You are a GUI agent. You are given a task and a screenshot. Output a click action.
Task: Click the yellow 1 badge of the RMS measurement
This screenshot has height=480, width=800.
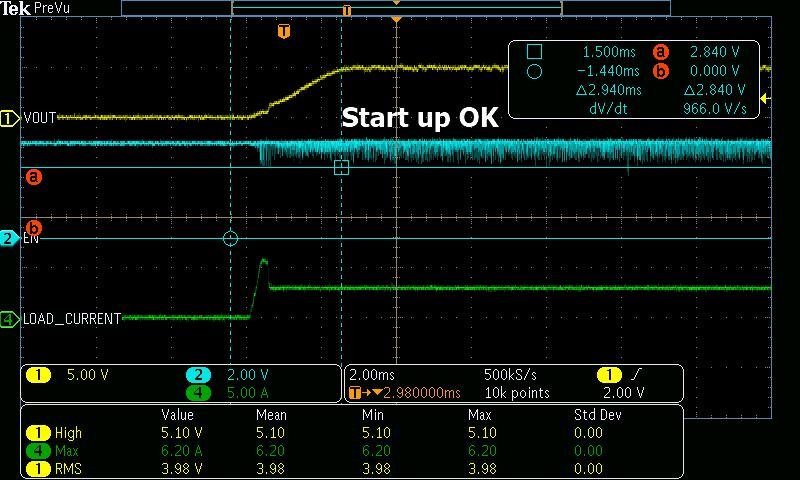tap(38, 469)
